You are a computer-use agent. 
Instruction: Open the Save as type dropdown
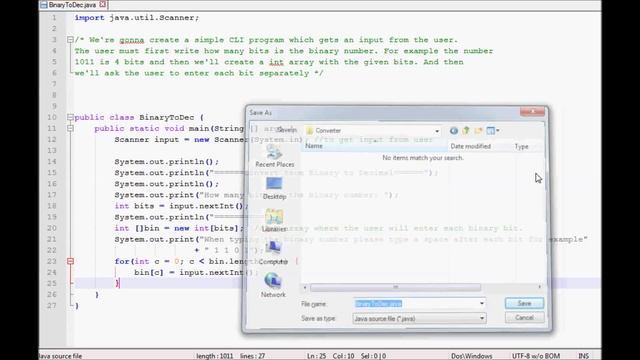419,318
